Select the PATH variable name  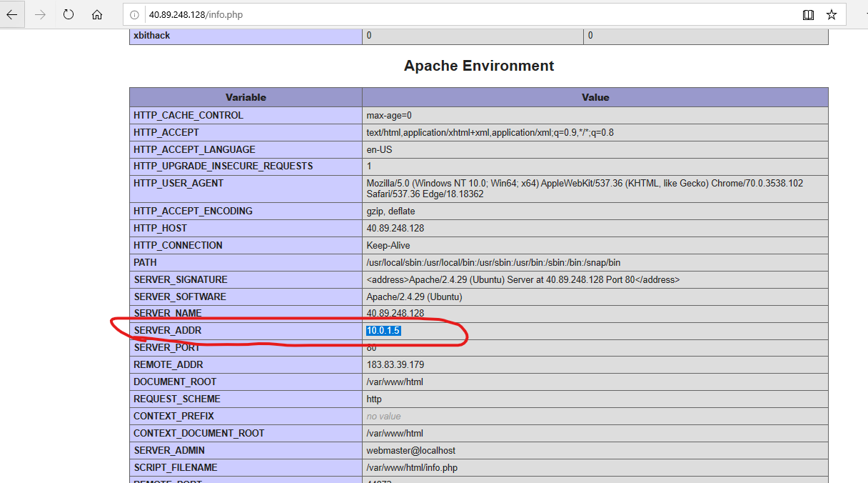pyautogui.click(x=145, y=262)
